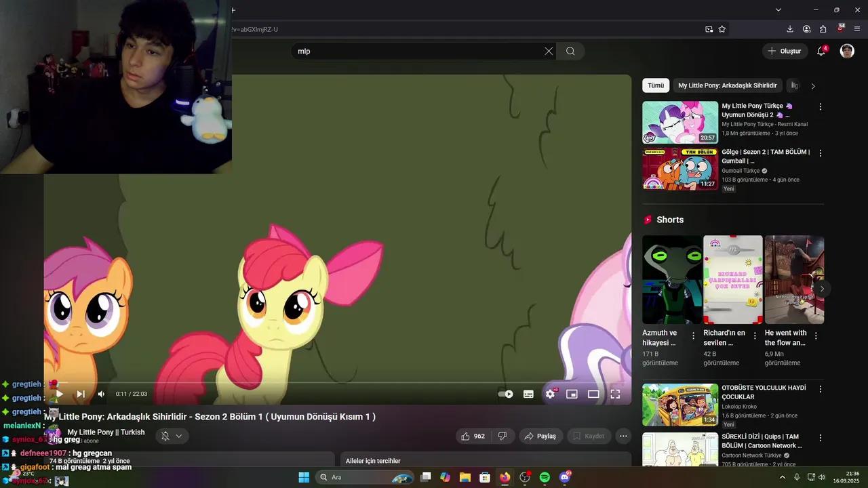Open Windows Start menu
This screenshot has width=868, height=488.
pos(304,477)
